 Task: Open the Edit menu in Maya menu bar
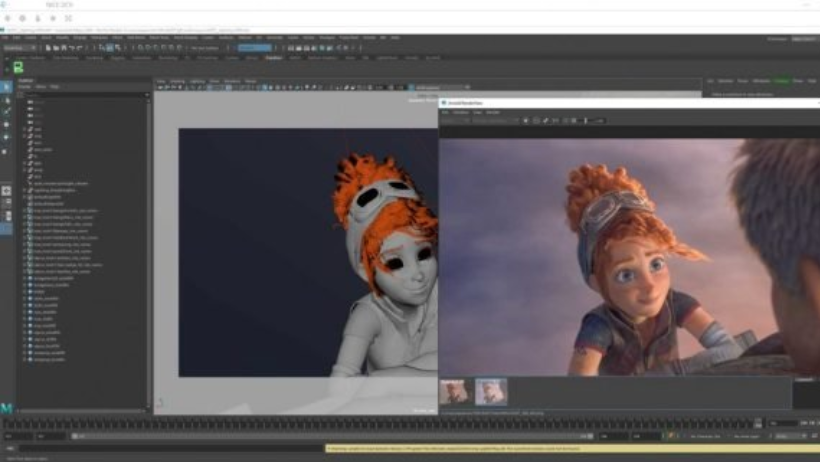[x=17, y=38]
